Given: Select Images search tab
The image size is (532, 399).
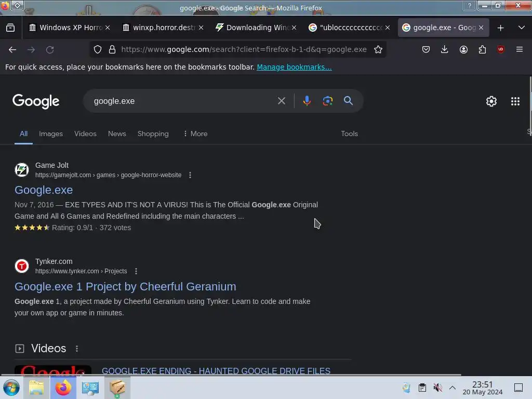Looking at the screenshot, I should tap(51, 134).
